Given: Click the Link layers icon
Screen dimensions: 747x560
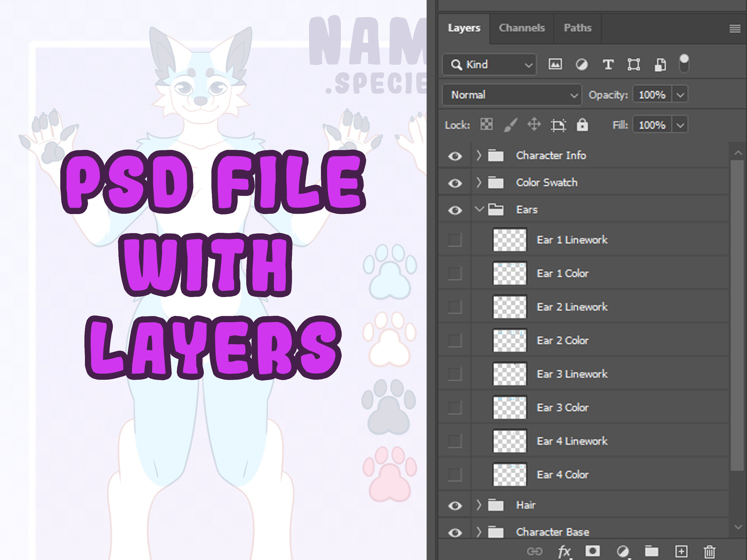Looking at the screenshot, I should coord(535,551).
